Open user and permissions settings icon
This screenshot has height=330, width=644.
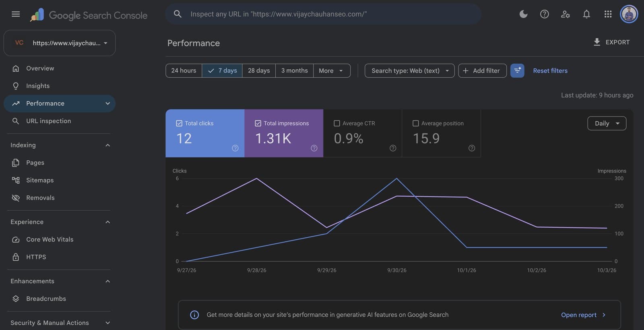566,14
